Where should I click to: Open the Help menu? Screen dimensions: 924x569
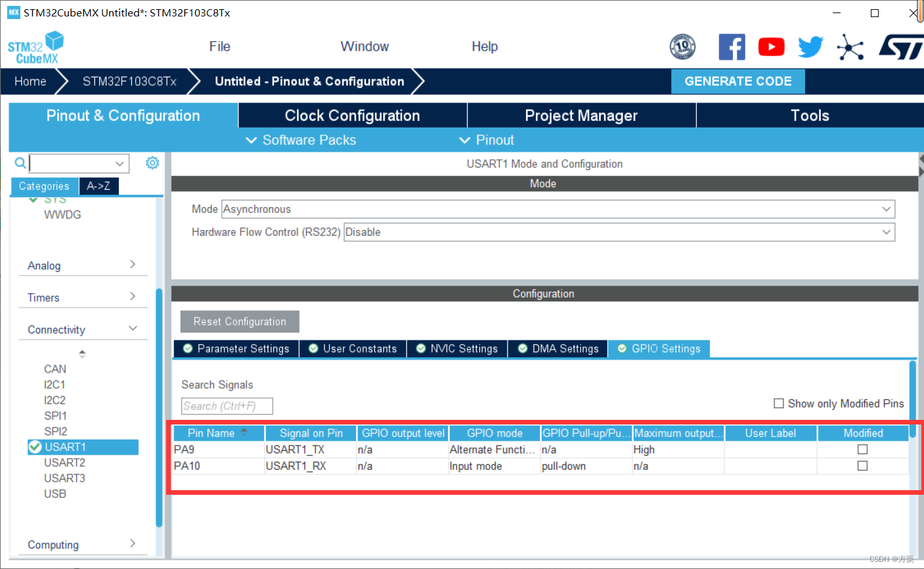tap(485, 47)
